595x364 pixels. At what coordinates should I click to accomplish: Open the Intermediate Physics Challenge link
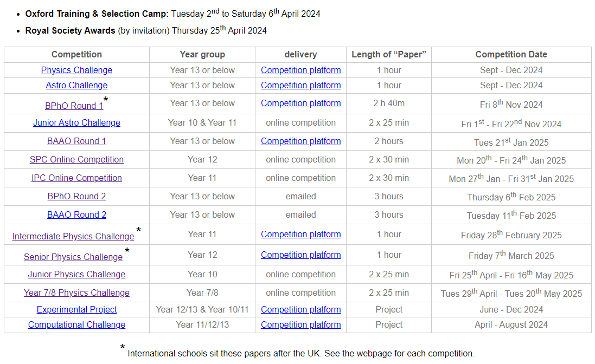coord(73,236)
